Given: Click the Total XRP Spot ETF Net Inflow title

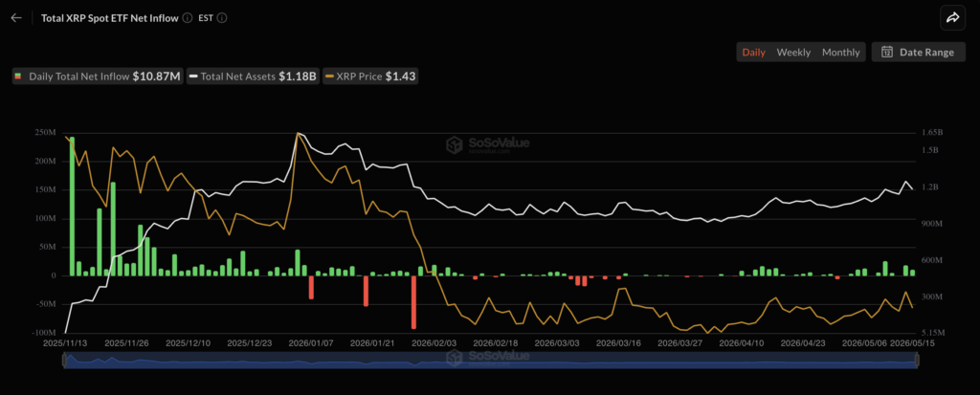Looking at the screenshot, I should [x=110, y=18].
